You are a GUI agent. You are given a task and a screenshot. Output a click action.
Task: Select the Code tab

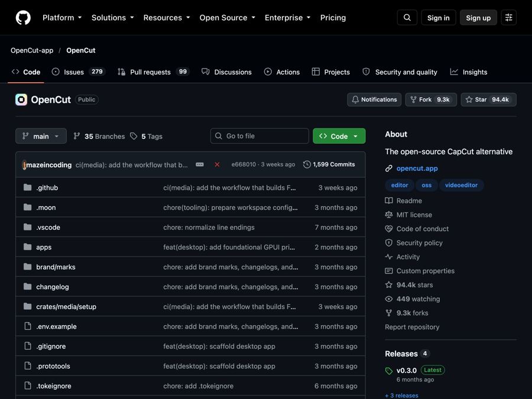tap(26, 72)
